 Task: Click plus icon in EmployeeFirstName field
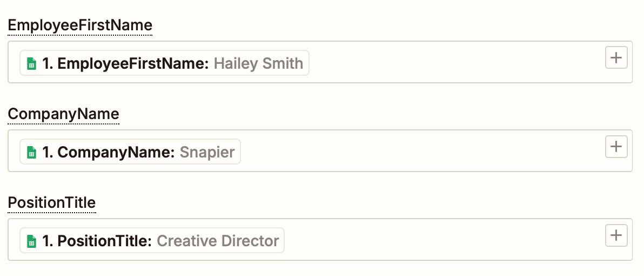(616, 57)
